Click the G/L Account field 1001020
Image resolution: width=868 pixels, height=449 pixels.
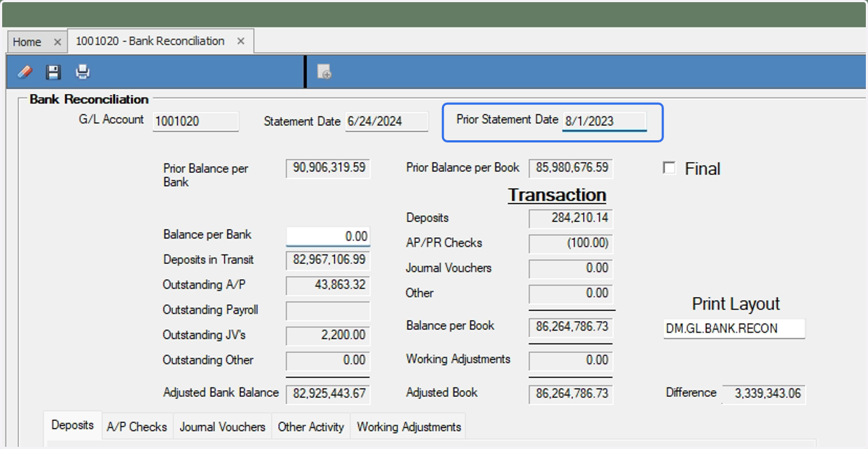click(x=195, y=121)
